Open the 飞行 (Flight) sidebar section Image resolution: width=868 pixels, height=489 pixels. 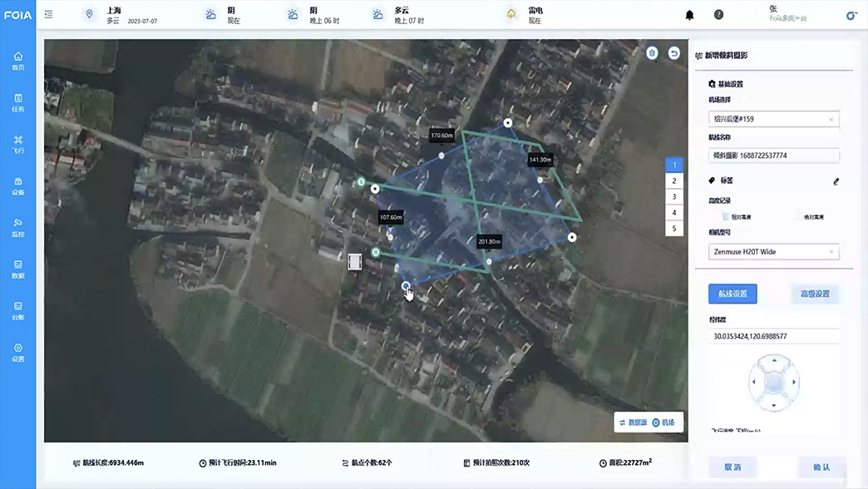[17, 143]
